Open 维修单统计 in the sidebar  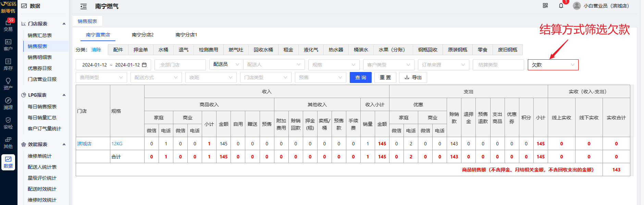coord(40,156)
